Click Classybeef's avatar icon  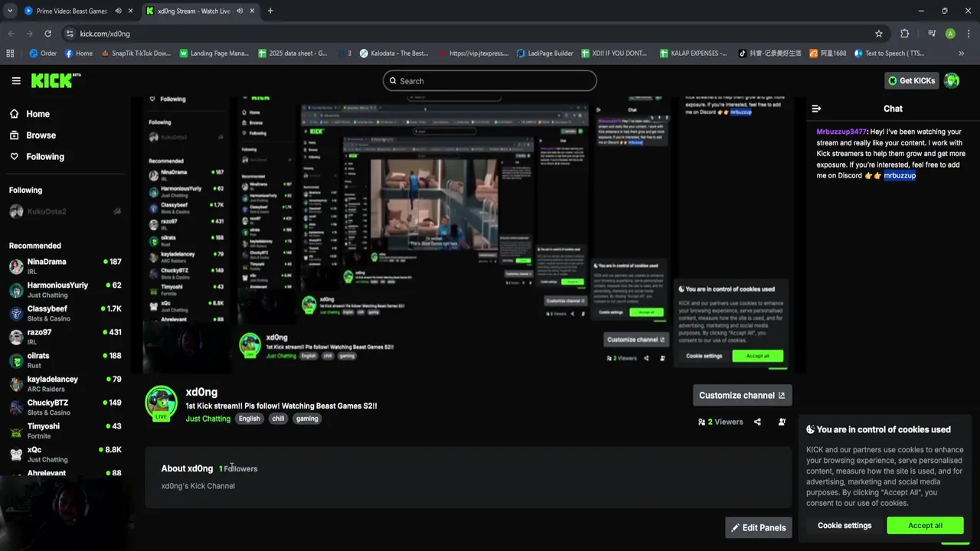(16, 313)
